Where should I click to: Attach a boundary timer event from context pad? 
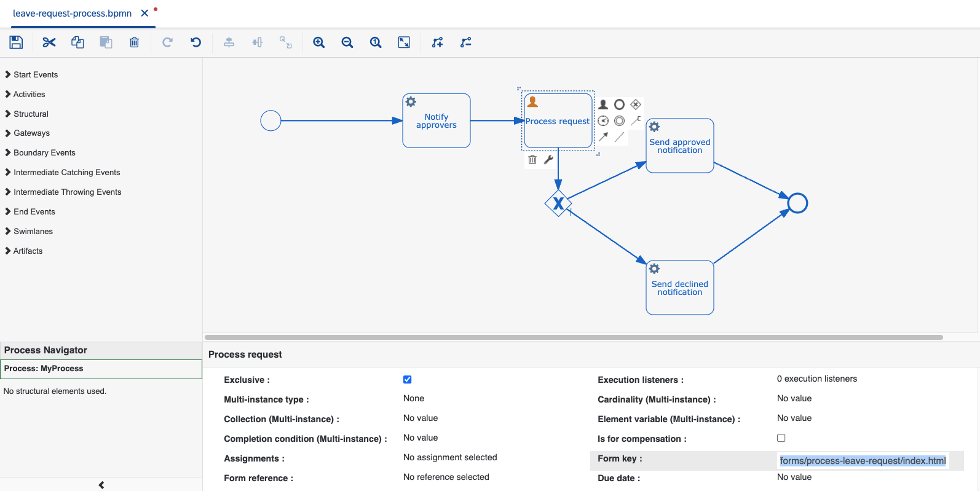pyautogui.click(x=603, y=121)
